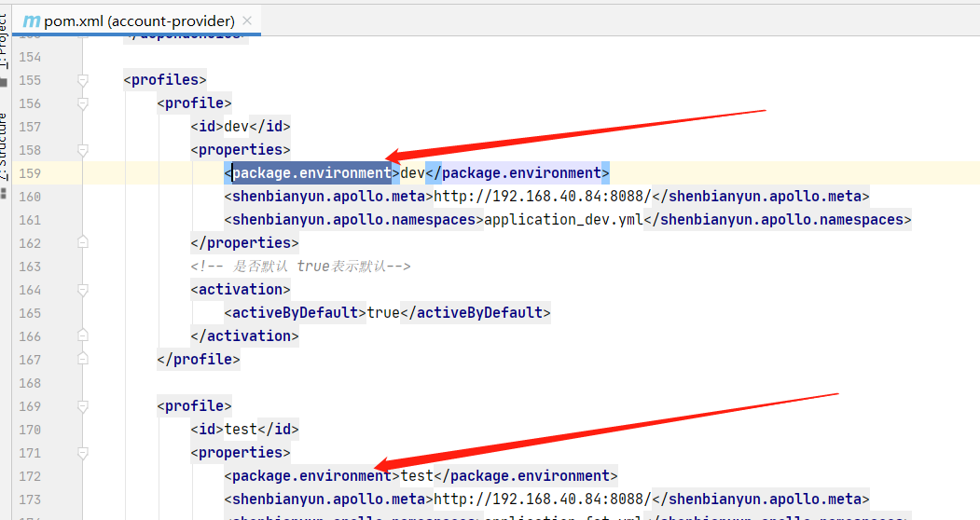Click the <properties> tag on line 158
This screenshot has width=980, height=520.
pos(241,150)
